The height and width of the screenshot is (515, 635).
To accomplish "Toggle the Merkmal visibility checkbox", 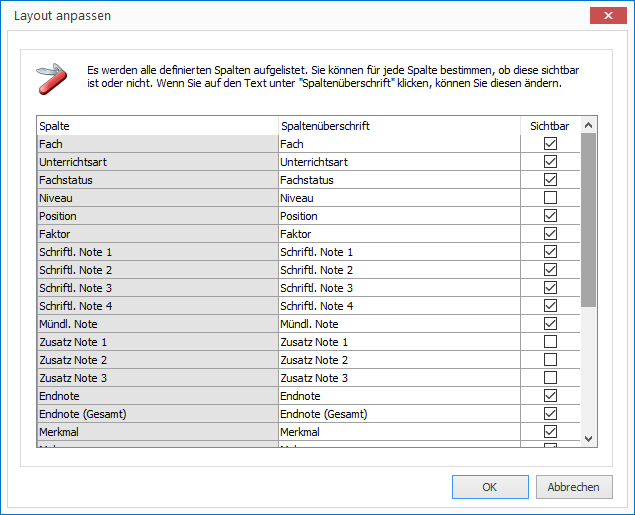I will pos(550,432).
